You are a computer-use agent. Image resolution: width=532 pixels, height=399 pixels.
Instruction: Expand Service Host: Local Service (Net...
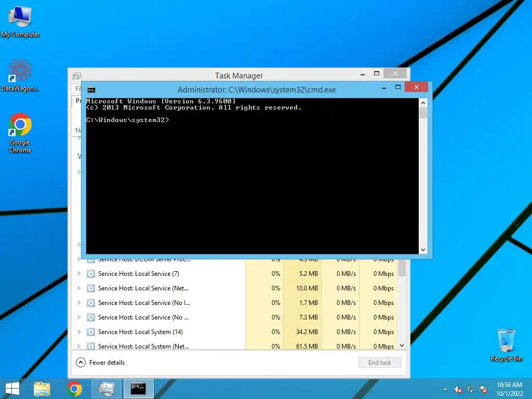[x=79, y=288]
